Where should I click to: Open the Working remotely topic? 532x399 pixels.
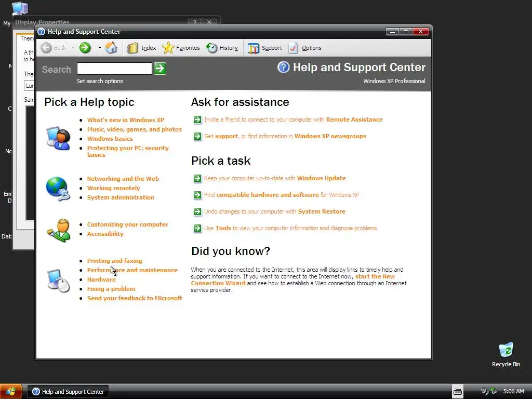[114, 188]
